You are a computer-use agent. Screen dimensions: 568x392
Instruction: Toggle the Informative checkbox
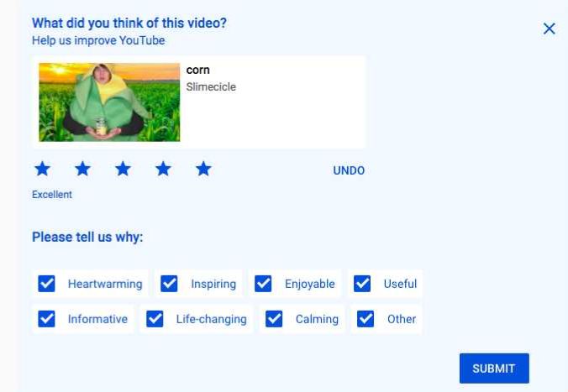(x=47, y=319)
